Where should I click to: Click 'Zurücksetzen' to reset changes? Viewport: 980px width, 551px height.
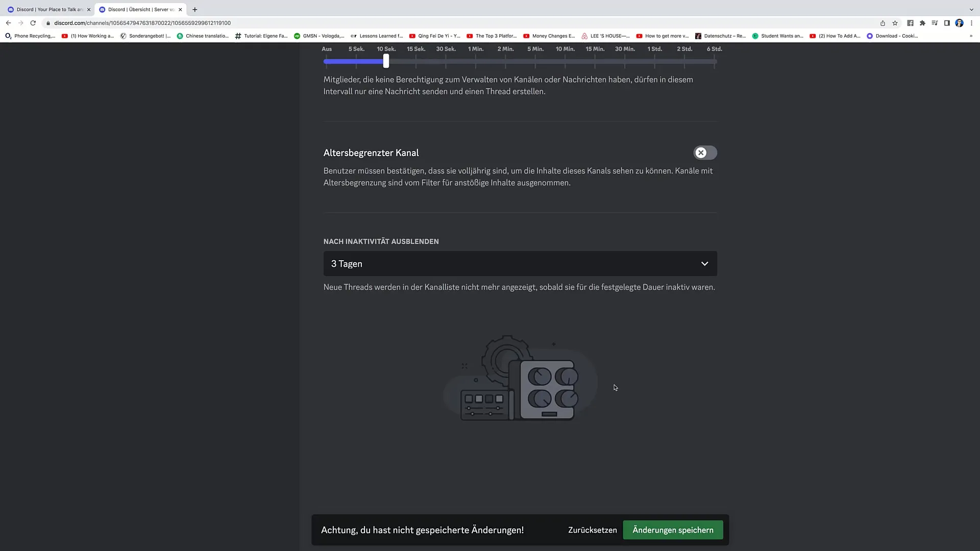592,530
